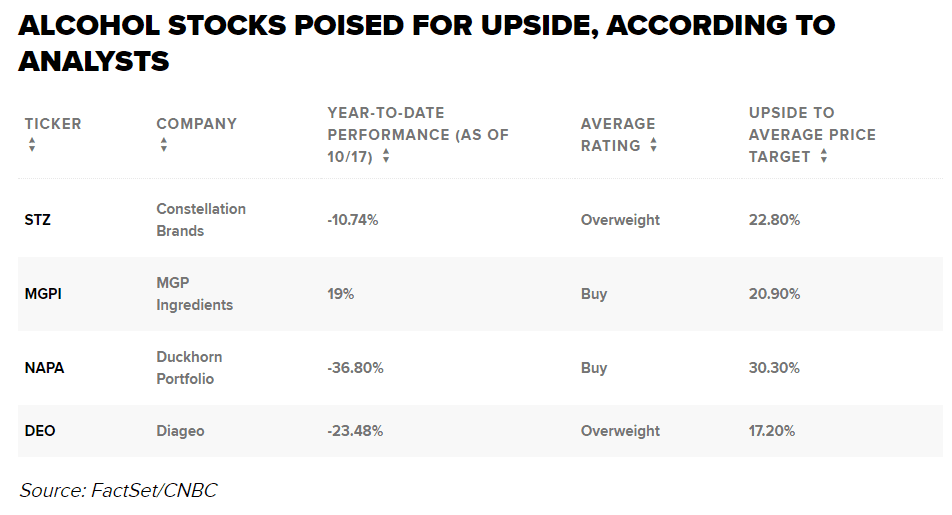Select the NAPA ticker cell
952x515 pixels.
45,368
